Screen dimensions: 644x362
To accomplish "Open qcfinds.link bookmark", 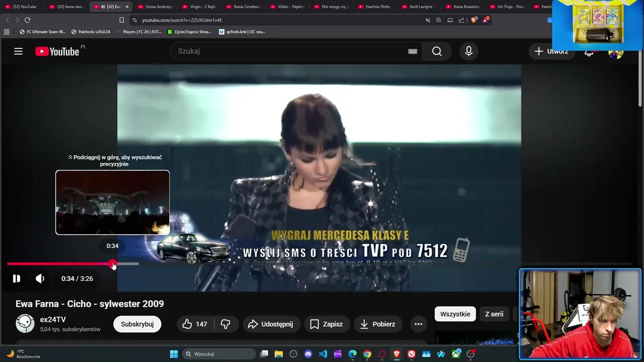I will [x=242, y=32].
